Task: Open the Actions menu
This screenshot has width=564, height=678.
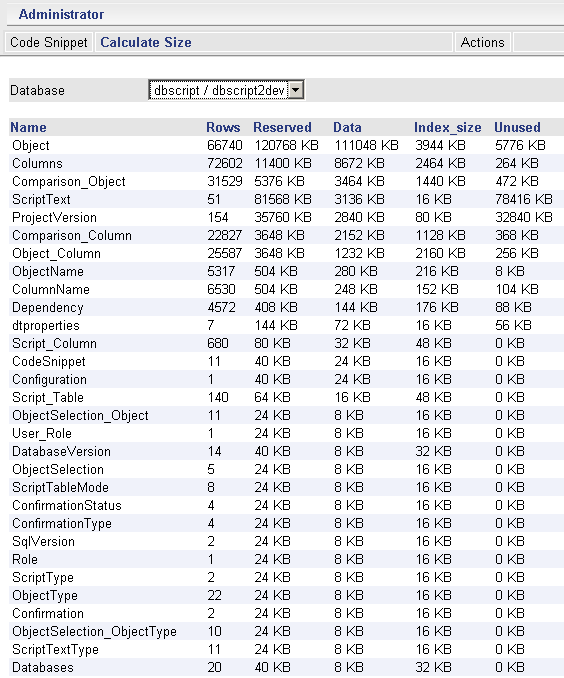Action: pos(483,42)
